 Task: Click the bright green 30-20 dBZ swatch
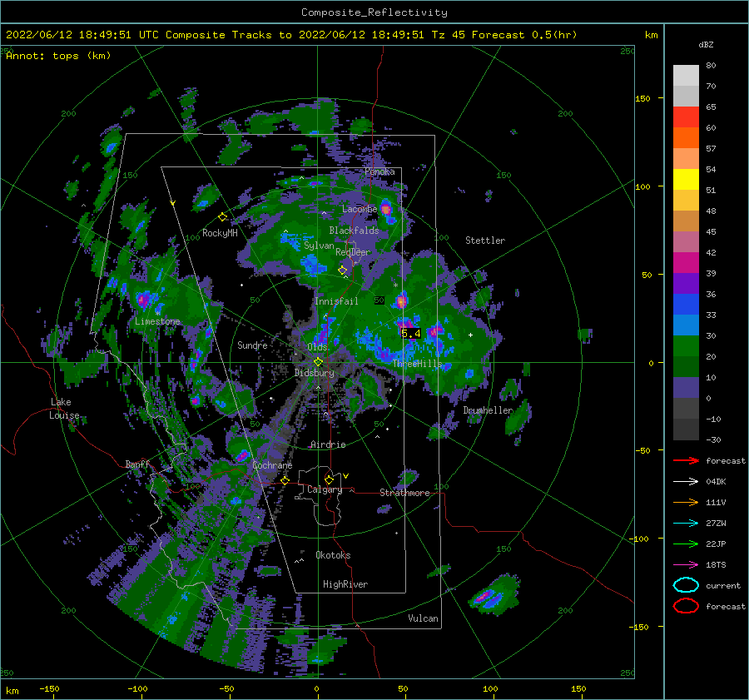point(686,346)
